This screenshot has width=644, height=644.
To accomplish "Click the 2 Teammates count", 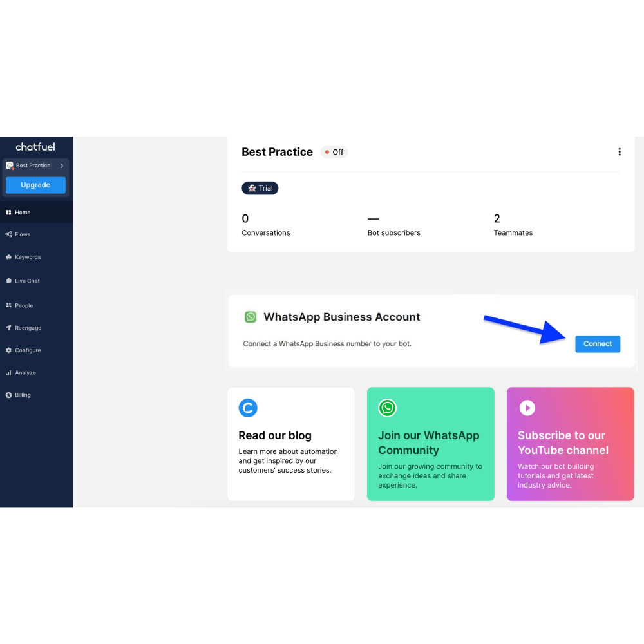I will click(497, 218).
